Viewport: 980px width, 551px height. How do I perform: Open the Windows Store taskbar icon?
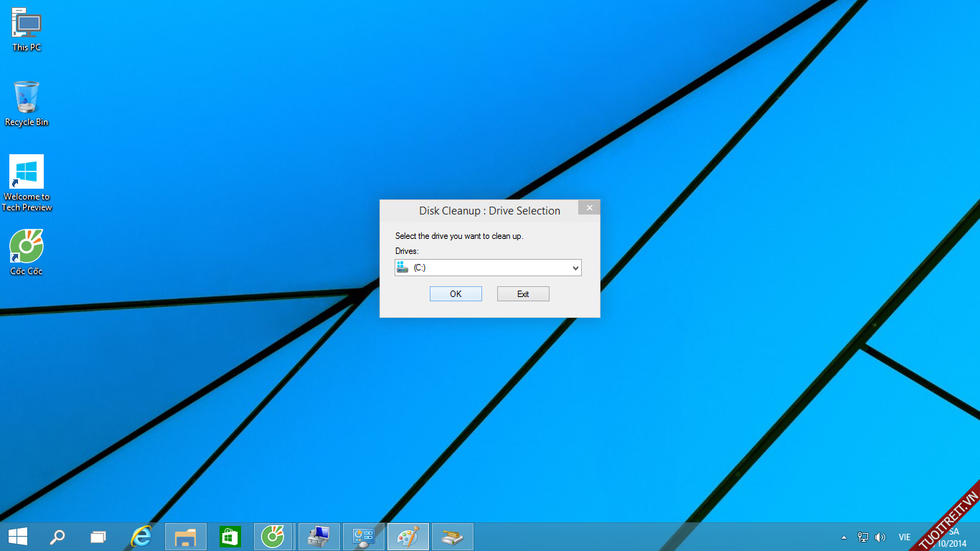click(230, 537)
